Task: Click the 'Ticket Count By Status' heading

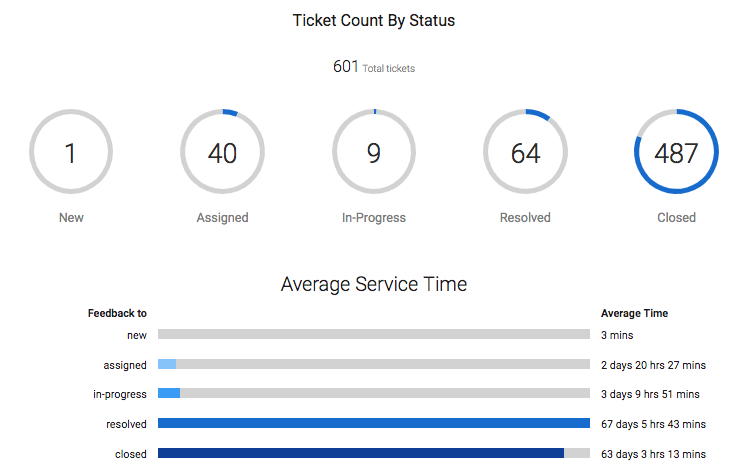Action: click(374, 21)
